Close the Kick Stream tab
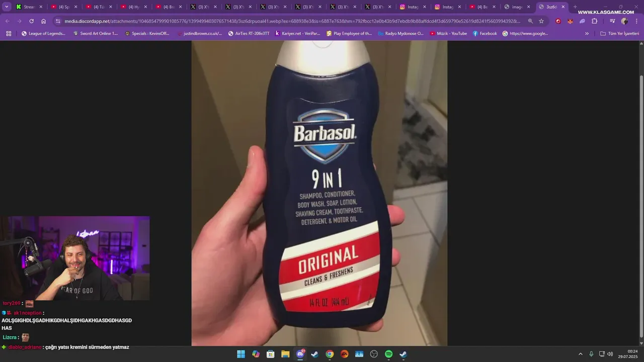This screenshot has width=644, height=362. (x=41, y=7)
